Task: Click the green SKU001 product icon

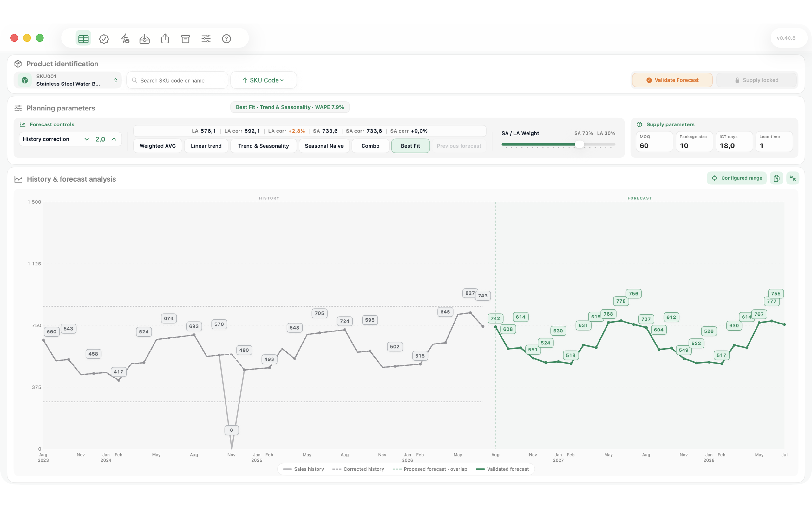Action: [25, 80]
